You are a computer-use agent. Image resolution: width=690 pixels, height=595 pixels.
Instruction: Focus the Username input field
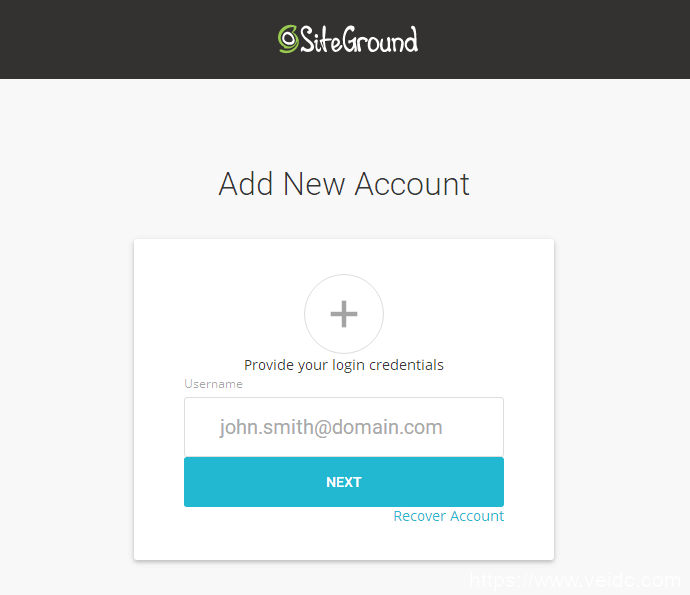pos(344,427)
